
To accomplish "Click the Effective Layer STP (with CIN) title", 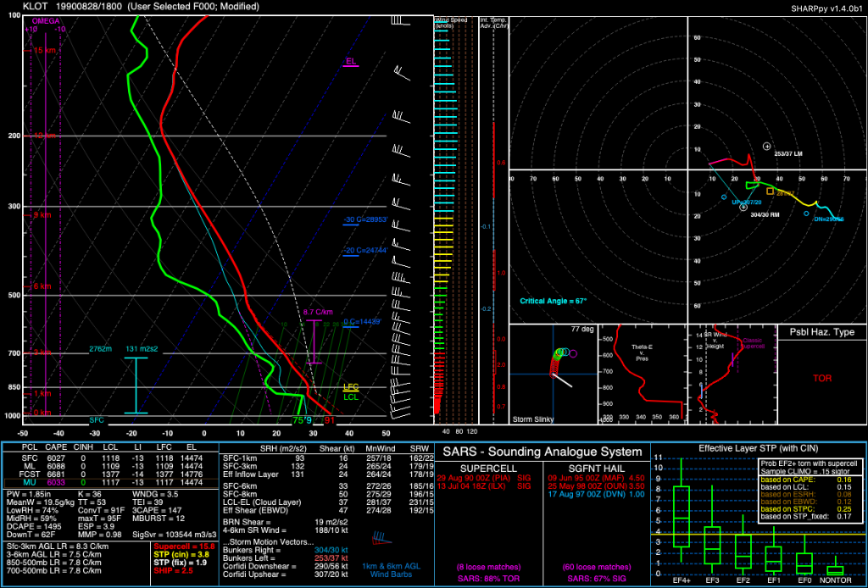I will click(758, 448).
